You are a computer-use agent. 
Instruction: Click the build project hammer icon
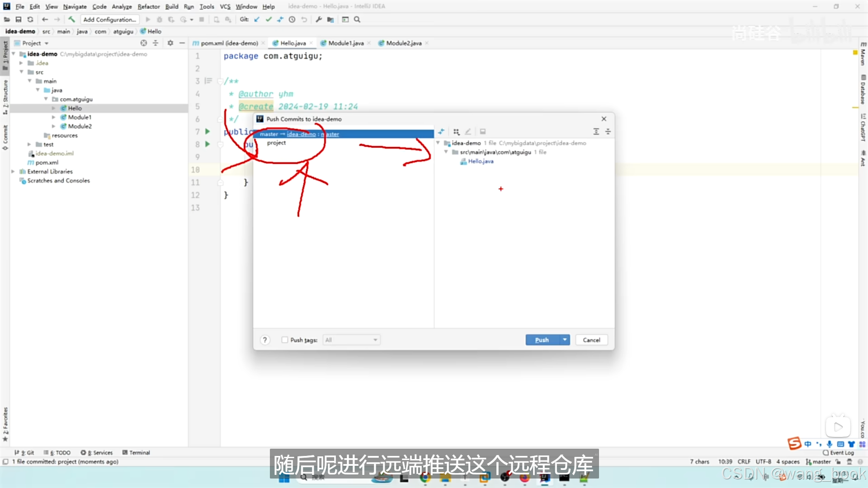click(71, 19)
